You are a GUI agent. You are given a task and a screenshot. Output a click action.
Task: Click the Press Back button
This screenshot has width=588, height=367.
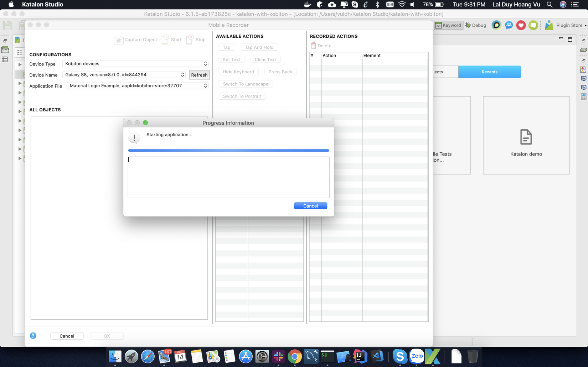pyautogui.click(x=280, y=72)
